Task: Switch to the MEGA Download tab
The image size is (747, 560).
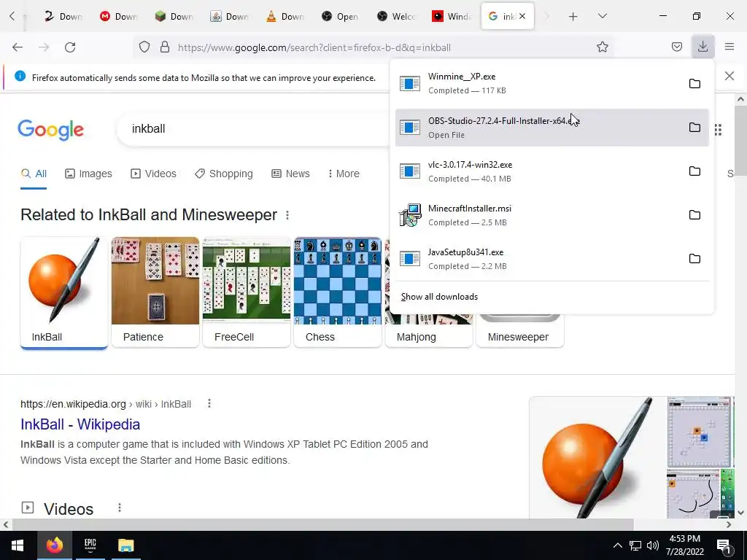Action: tap(120, 16)
